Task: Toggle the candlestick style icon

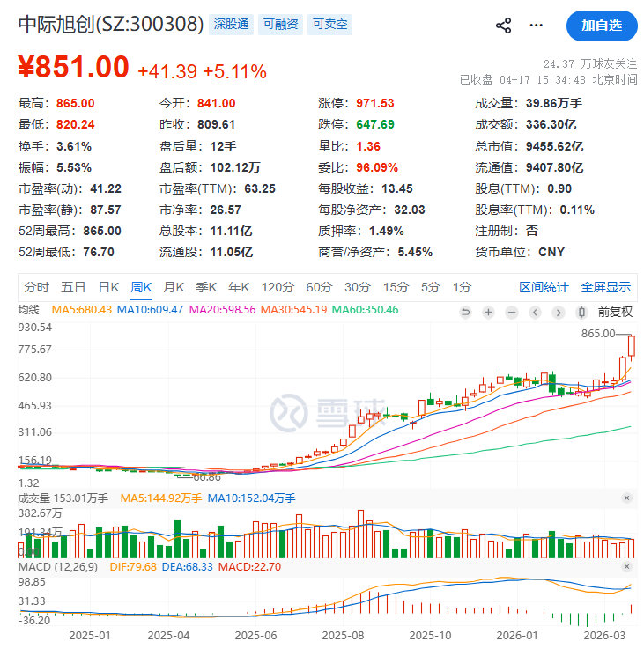Action: (x=581, y=312)
